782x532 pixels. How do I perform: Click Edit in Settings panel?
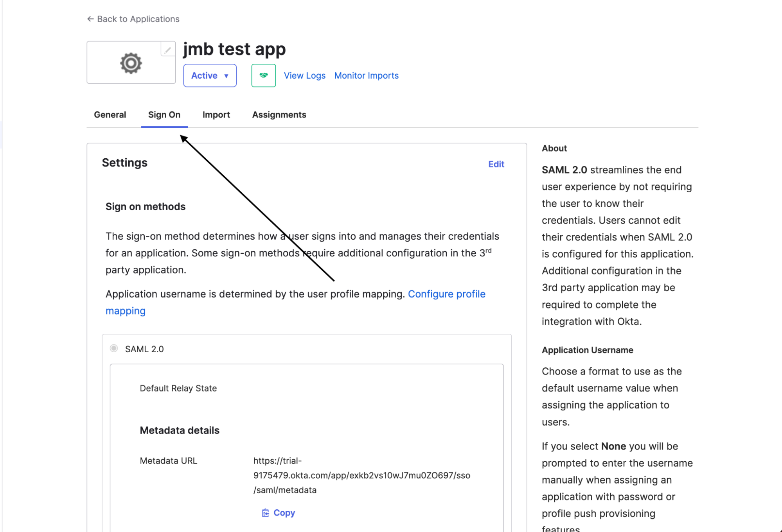496,164
